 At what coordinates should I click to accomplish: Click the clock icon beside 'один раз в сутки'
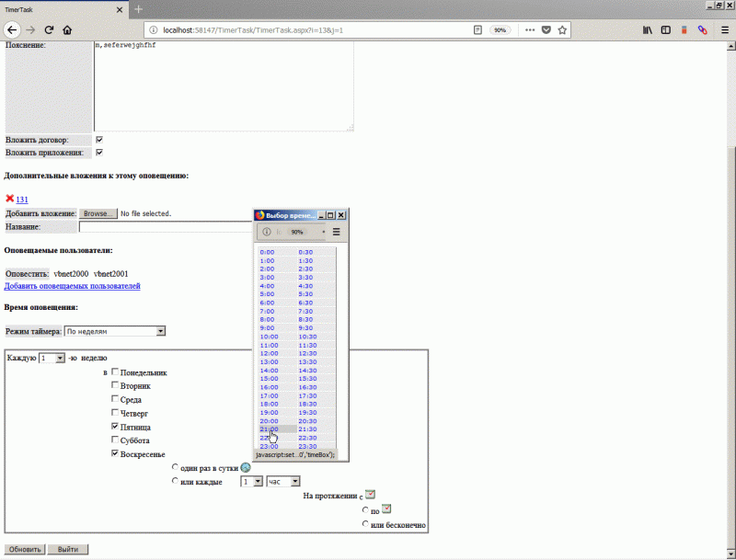(x=244, y=467)
